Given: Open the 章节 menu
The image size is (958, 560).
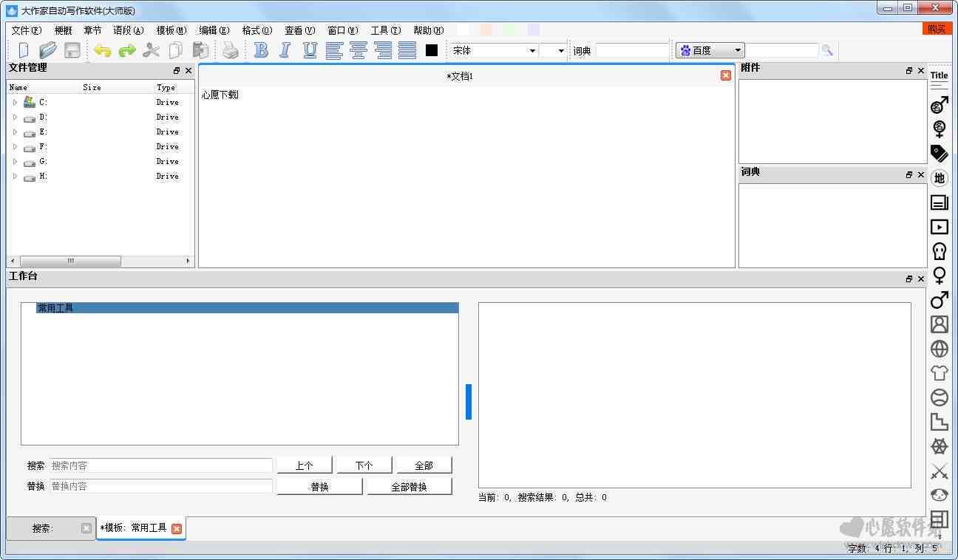Looking at the screenshot, I should [x=92, y=30].
